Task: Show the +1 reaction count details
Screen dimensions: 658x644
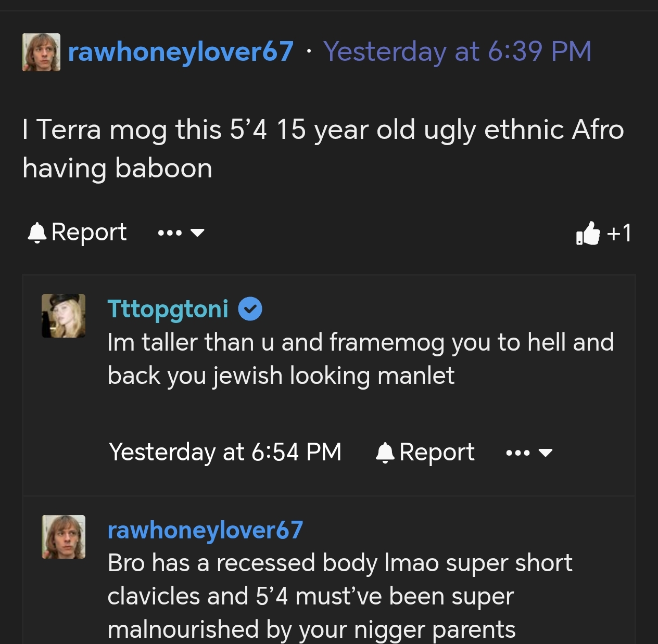Action: click(x=619, y=233)
